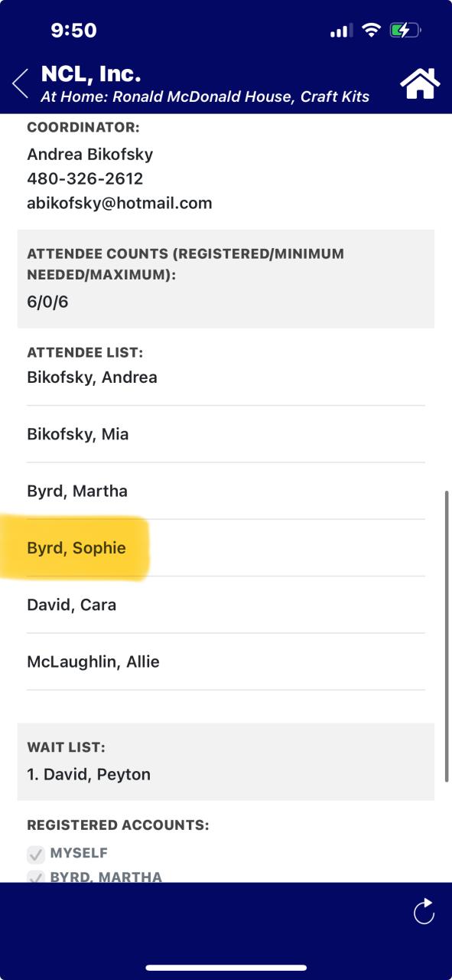Tap the NCL, Inc. header title
Image resolution: width=452 pixels, height=980 pixels.
tap(91, 74)
